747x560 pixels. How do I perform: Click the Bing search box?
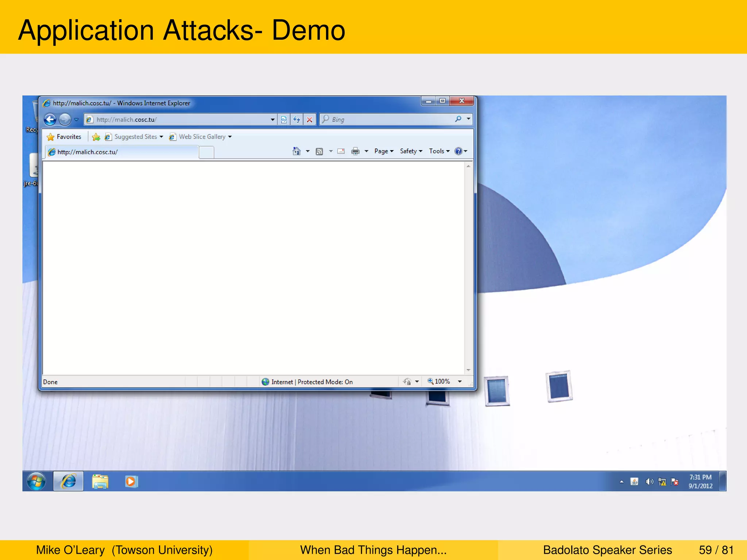387,120
